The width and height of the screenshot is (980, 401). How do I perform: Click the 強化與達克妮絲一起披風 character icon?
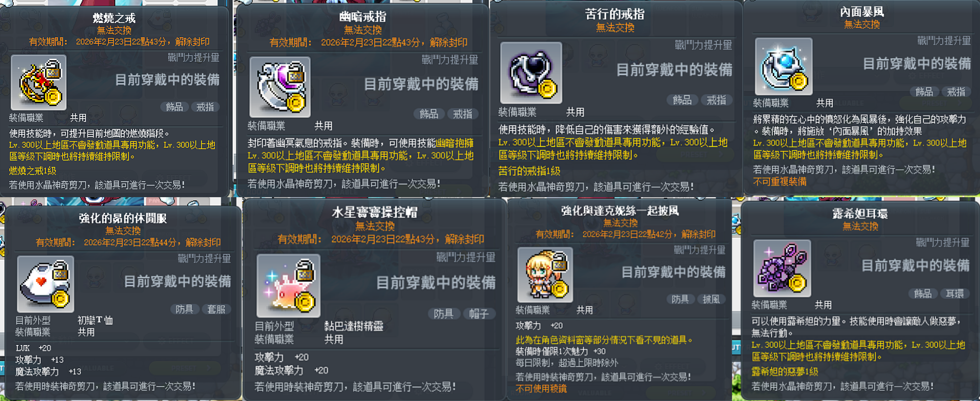click(x=545, y=275)
